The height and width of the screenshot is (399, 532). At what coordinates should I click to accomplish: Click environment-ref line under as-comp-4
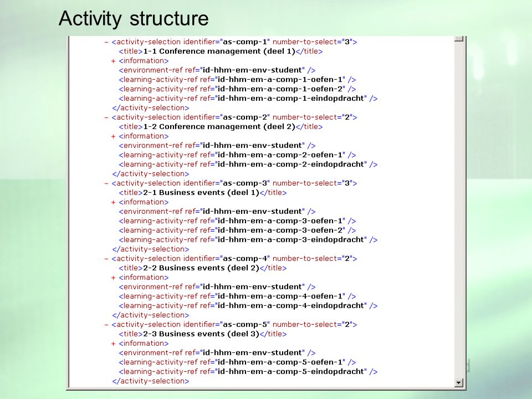point(217,287)
